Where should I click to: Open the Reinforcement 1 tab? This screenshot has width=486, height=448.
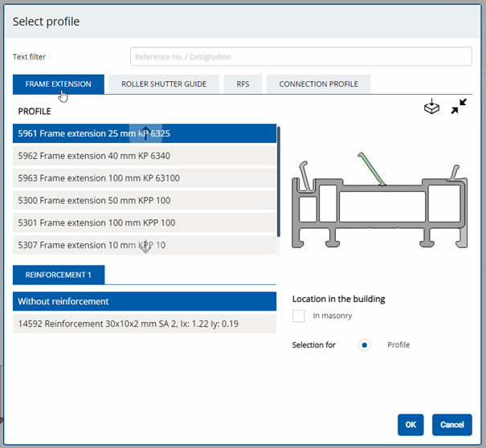tap(59, 275)
